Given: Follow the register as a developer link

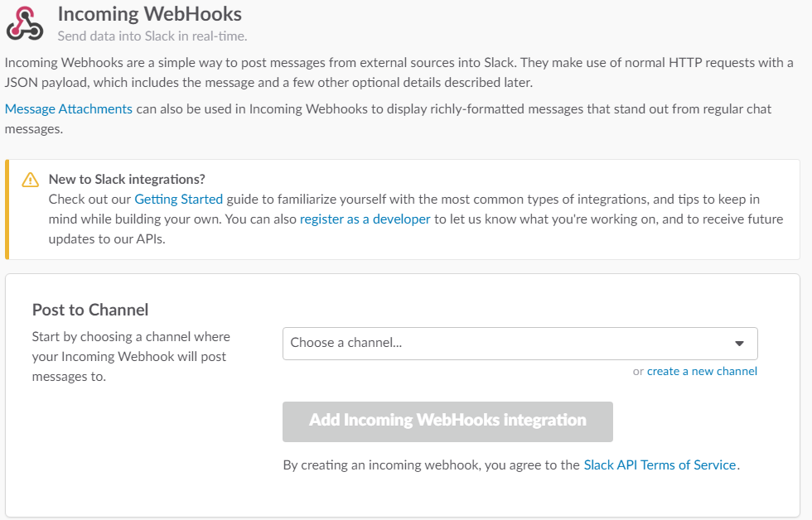Looking at the screenshot, I should coord(365,219).
